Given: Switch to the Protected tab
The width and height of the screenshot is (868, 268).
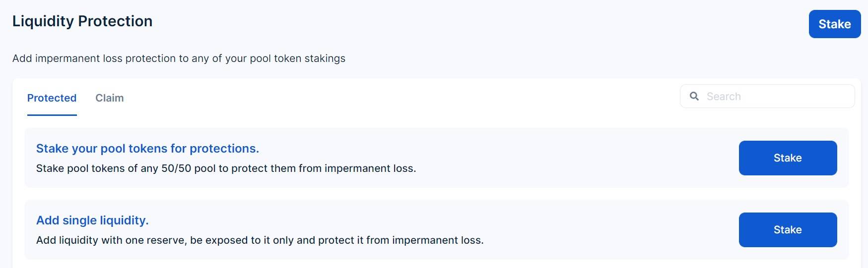Looking at the screenshot, I should [52, 98].
